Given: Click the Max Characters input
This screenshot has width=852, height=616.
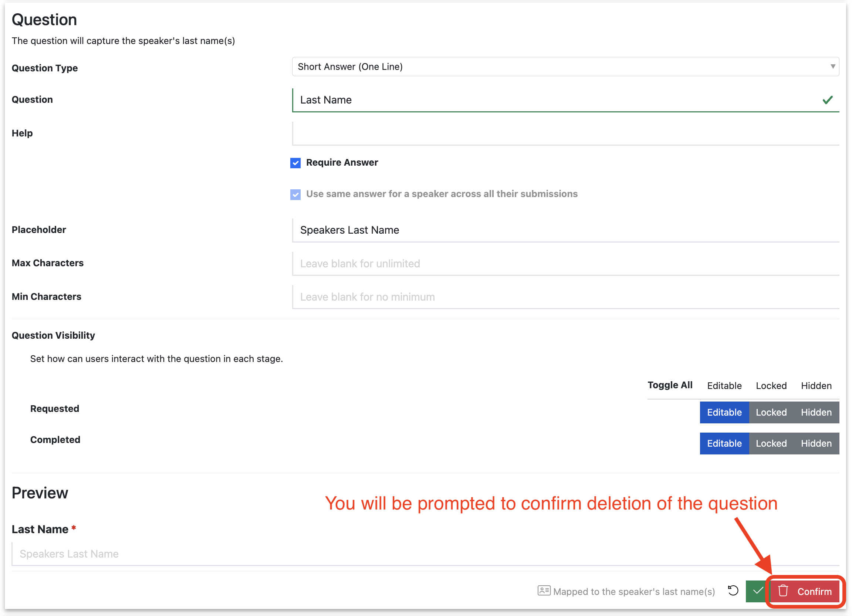Looking at the screenshot, I should tap(565, 263).
